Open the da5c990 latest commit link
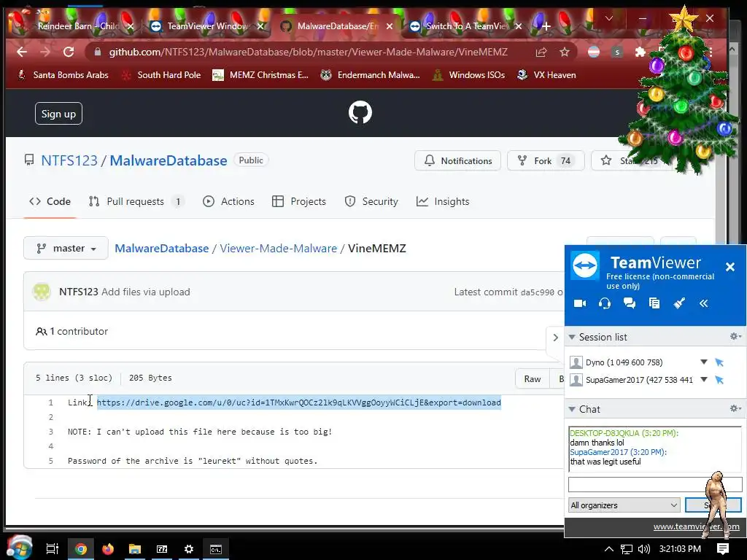The image size is (747, 560). (538, 292)
